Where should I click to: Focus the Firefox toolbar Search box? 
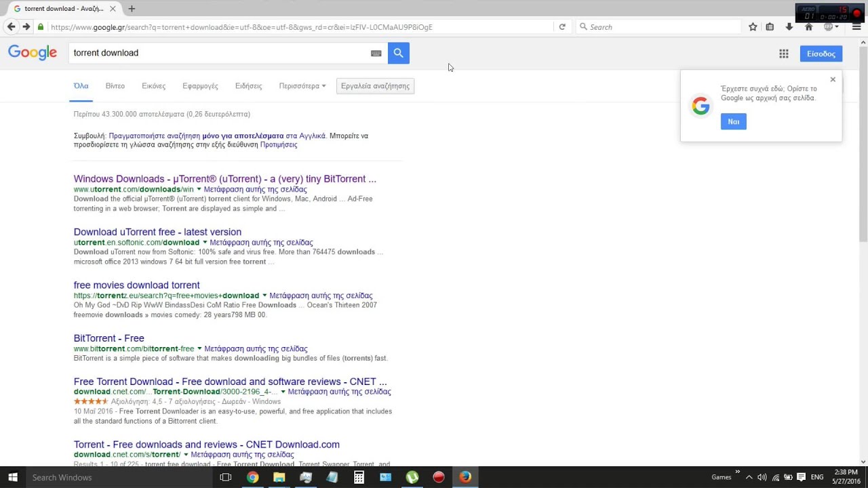click(658, 27)
